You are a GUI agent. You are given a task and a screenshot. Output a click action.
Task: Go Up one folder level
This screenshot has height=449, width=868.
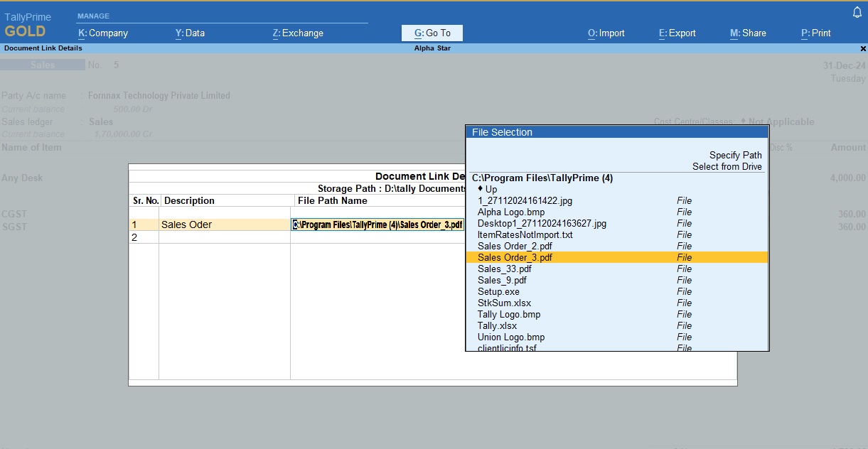491,190
